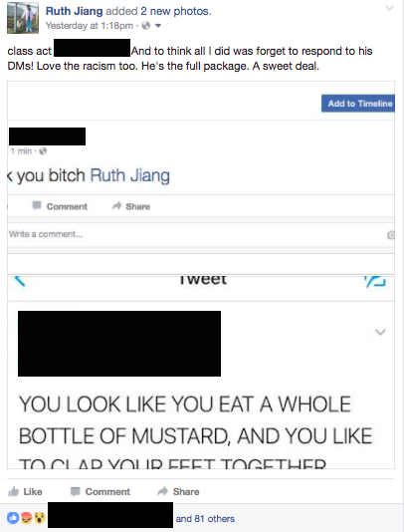This screenshot has height=532, width=404.
Task: Click the Share arrow icon under the post
Action: pos(162,491)
